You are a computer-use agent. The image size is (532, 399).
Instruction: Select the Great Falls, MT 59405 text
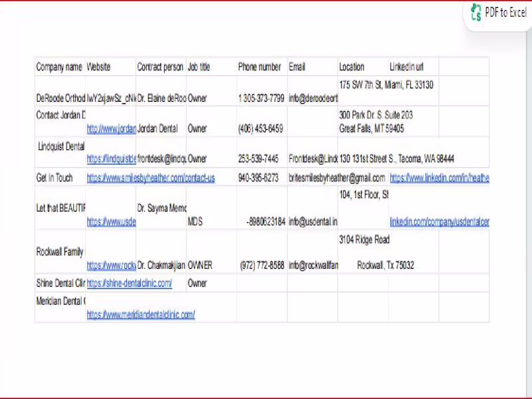(372, 129)
